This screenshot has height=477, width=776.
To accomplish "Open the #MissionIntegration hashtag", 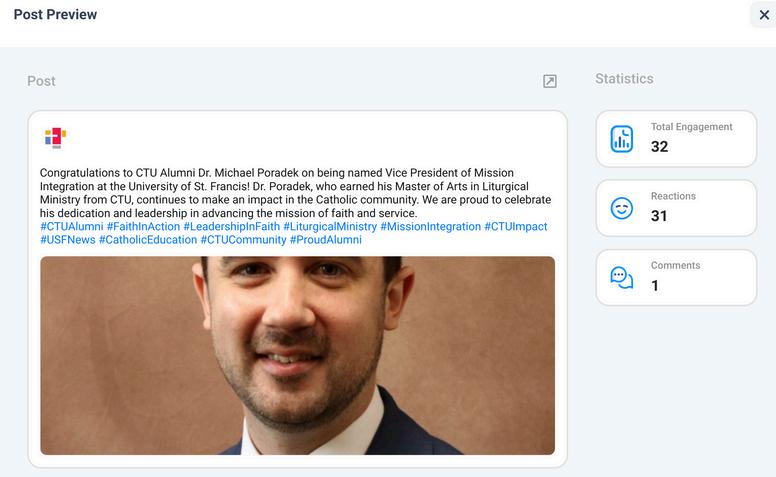I will coord(431,227).
